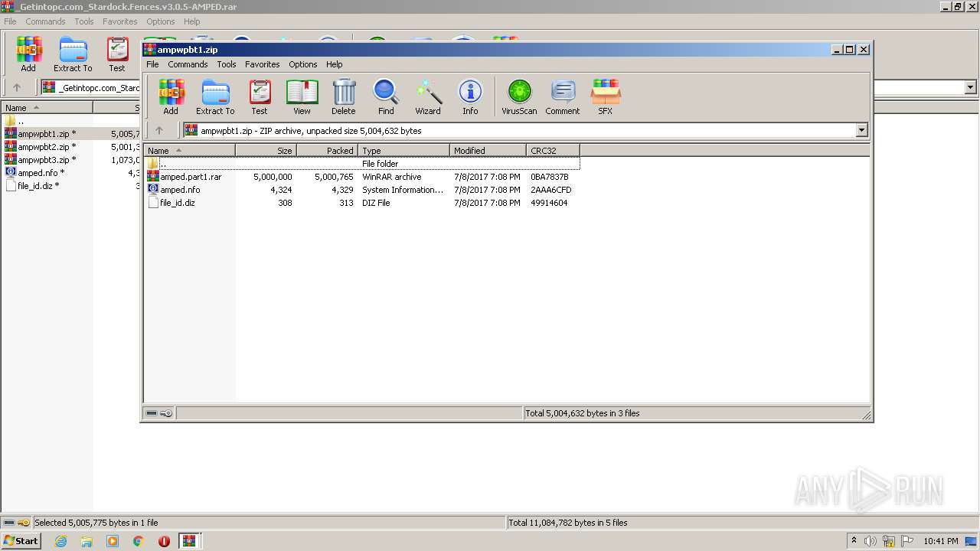Open Commands menu in background Getintopc window
Viewport: 980px width, 551px height.
click(45, 21)
